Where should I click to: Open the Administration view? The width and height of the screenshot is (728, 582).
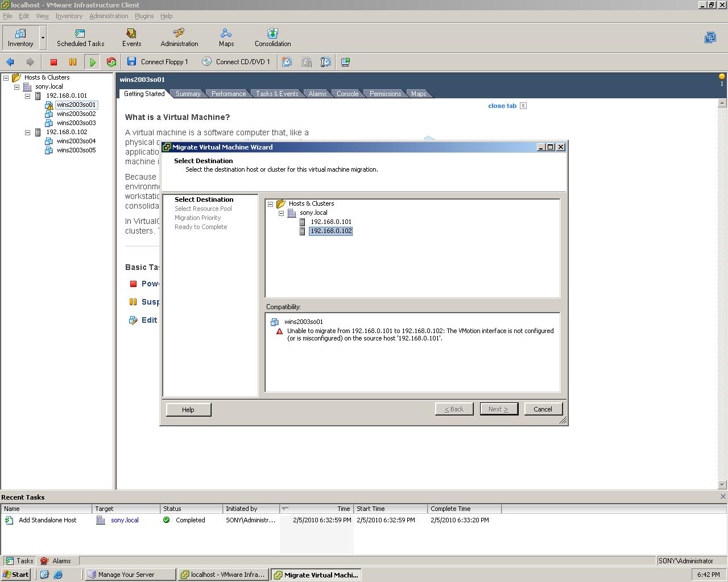click(x=179, y=36)
